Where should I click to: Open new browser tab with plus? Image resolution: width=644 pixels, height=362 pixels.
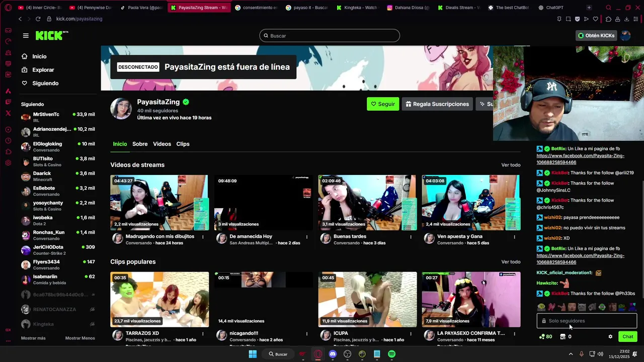coord(589,8)
